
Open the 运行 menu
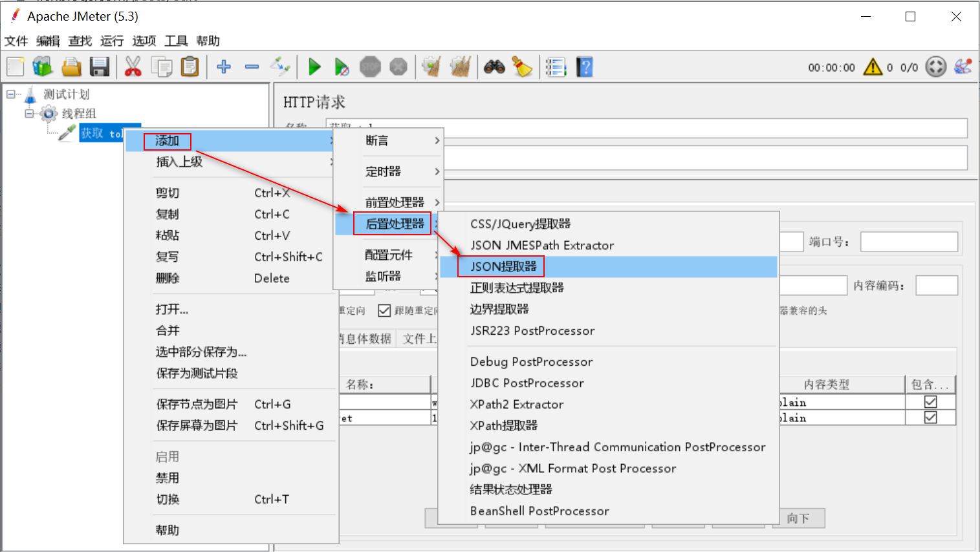[112, 41]
